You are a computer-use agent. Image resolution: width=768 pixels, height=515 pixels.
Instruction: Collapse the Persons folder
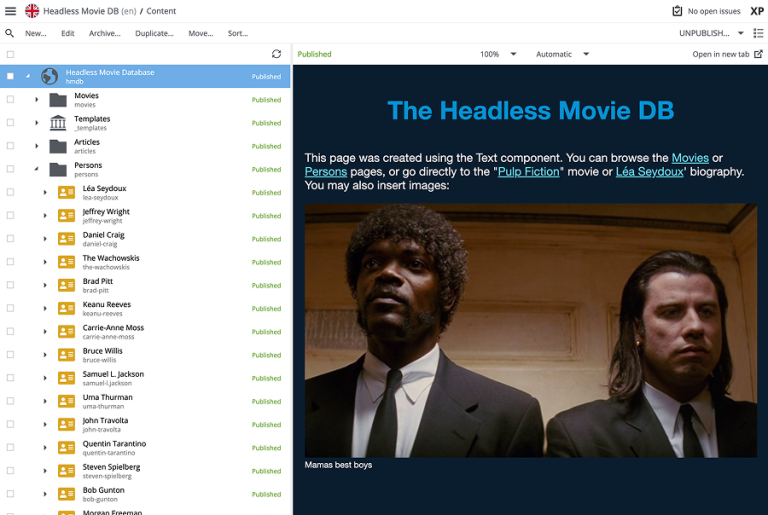[x=37, y=170]
